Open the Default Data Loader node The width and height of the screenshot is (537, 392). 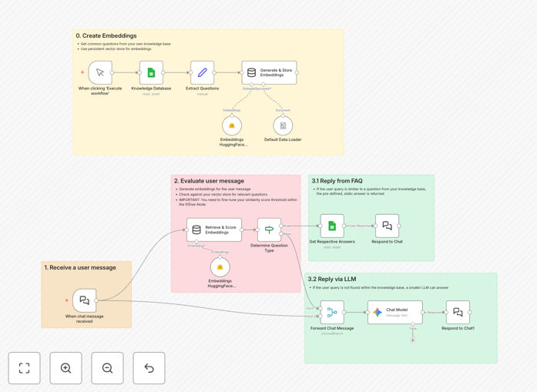[283, 126]
